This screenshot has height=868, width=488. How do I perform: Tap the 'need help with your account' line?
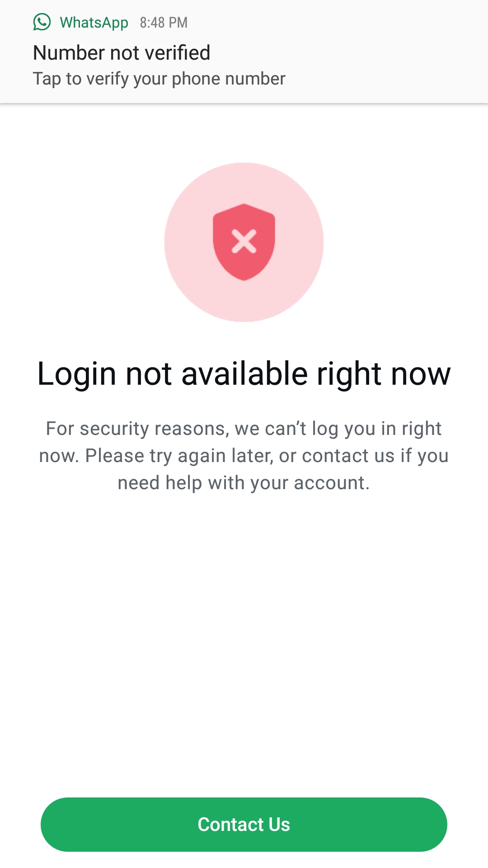pos(244,483)
